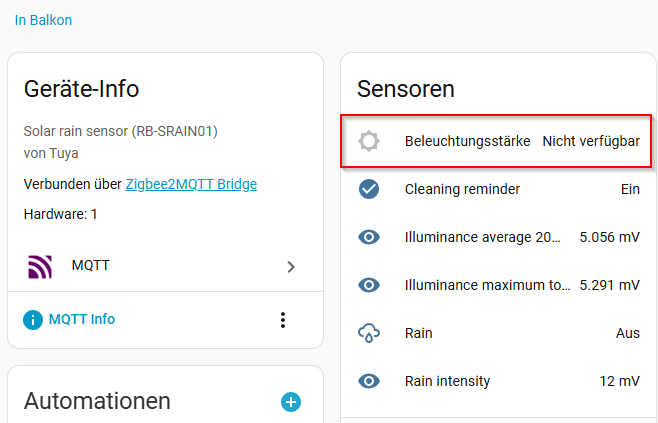
Task: Click the Illuminance average 5.056 mV value
Action: [609, 237]
